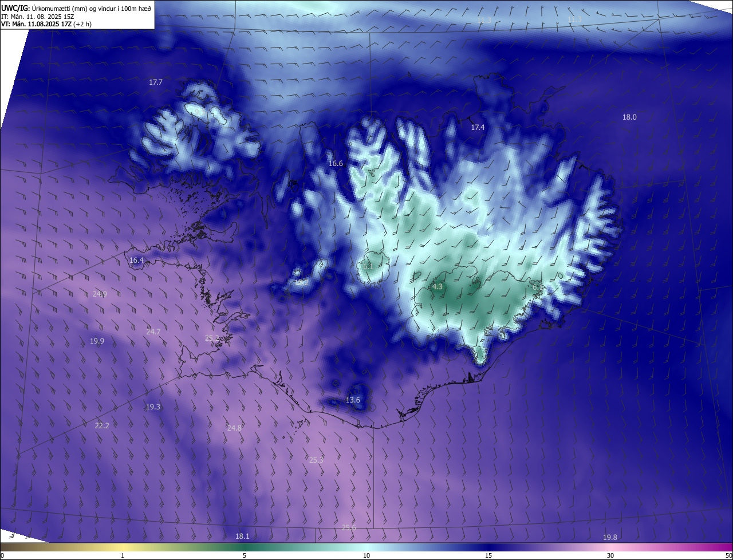
Task: Click the colour scale tick label 50
Action: pos(728,556)
